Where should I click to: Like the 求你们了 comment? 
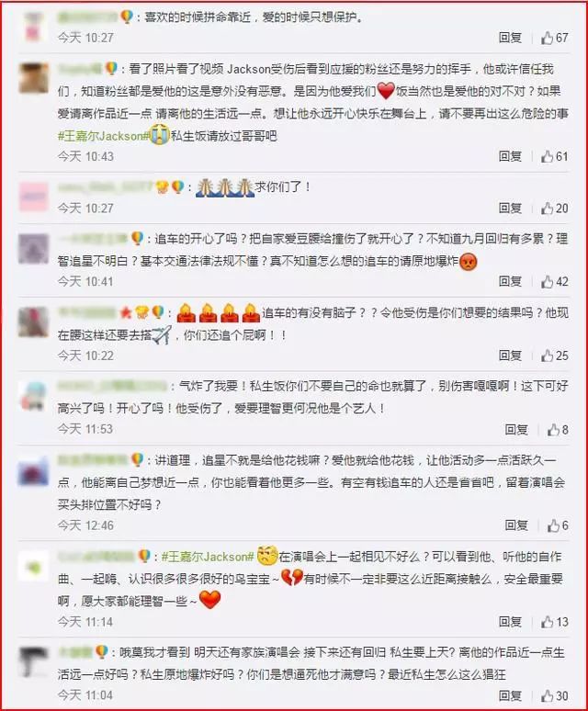[x=554, y=209]
